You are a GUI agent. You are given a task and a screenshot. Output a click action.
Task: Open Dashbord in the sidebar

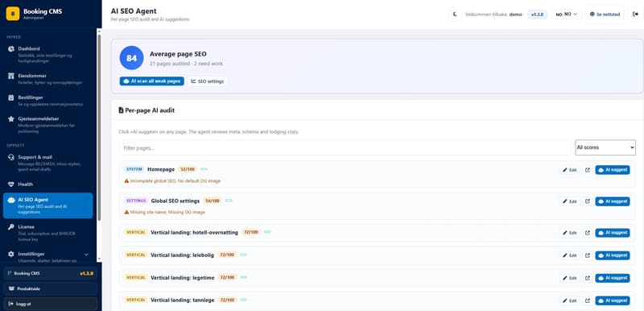[48, 54]
